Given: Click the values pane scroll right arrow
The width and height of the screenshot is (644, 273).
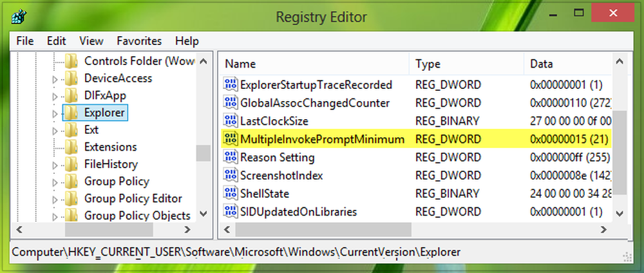Looking at the screenshot, I should click(604, 229).
